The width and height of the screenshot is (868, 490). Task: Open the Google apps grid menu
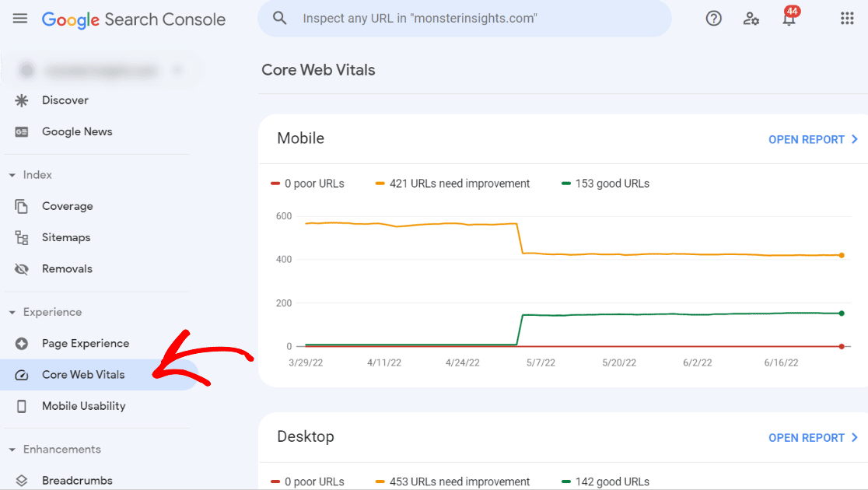(x=847, y=18)
